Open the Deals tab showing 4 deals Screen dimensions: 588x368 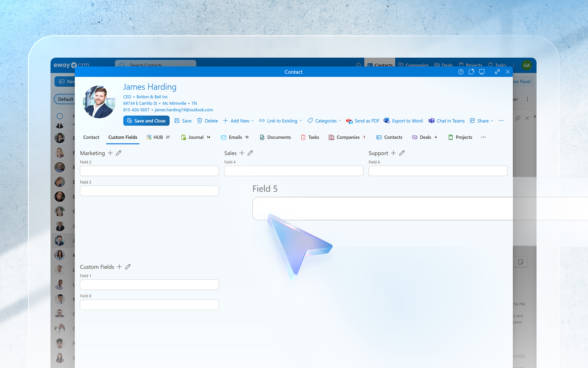coord(425,137)
